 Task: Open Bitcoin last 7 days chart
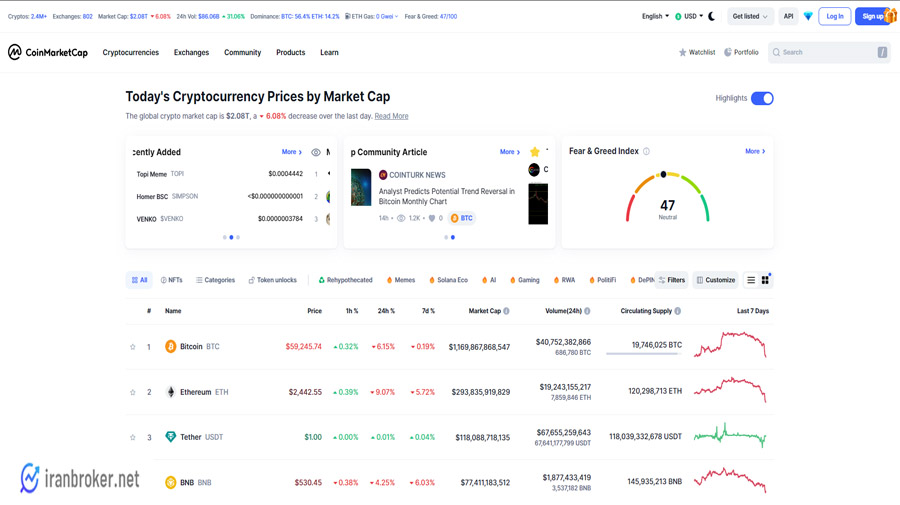[x=730, y=344]
